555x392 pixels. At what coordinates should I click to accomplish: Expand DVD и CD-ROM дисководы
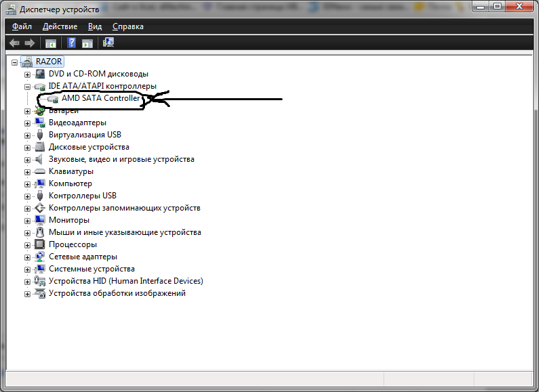click(27, 74)
